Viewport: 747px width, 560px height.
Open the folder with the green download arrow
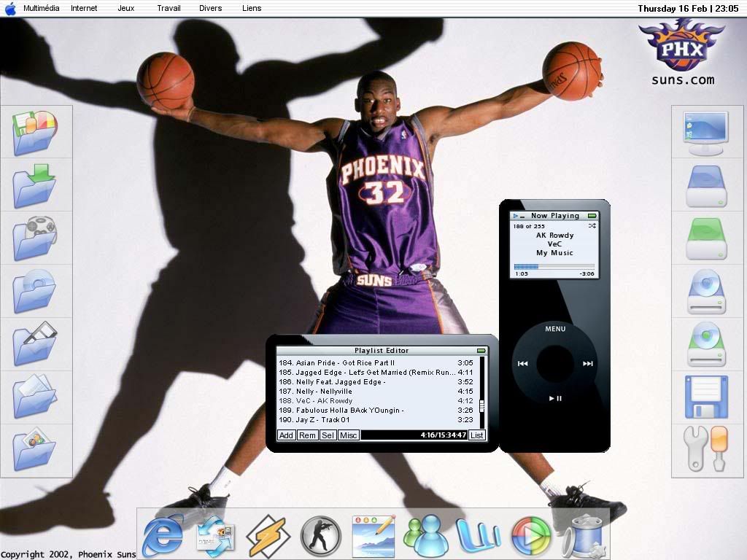pos(35,186)
